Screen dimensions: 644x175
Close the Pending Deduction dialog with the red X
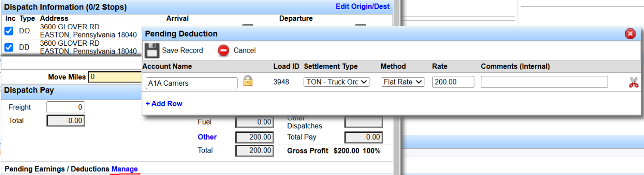tap(630, 34)
